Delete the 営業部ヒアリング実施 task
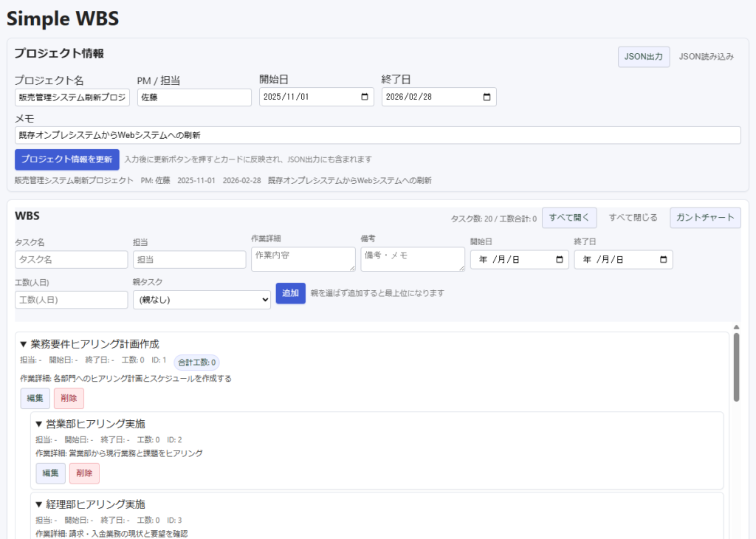The width and height of the screenshot is (756, 539). (x=84, y=473)
